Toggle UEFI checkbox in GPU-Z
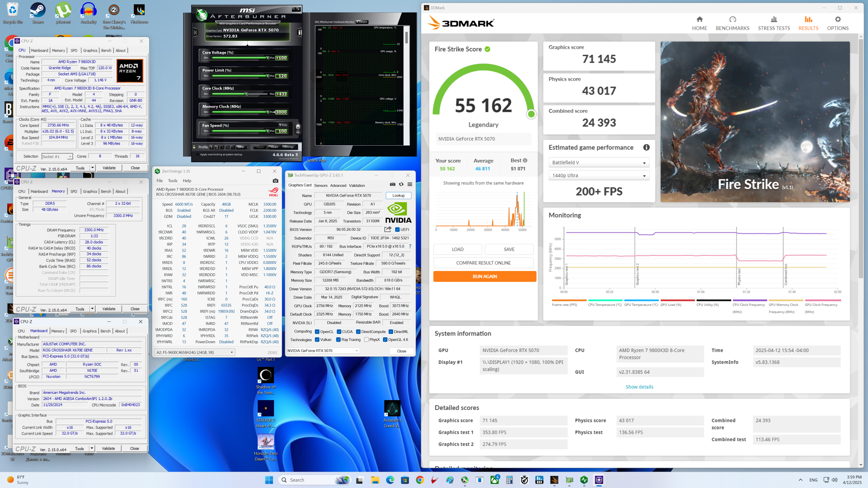Viewport: 868px width, 488px height. [x=397, y=229]
